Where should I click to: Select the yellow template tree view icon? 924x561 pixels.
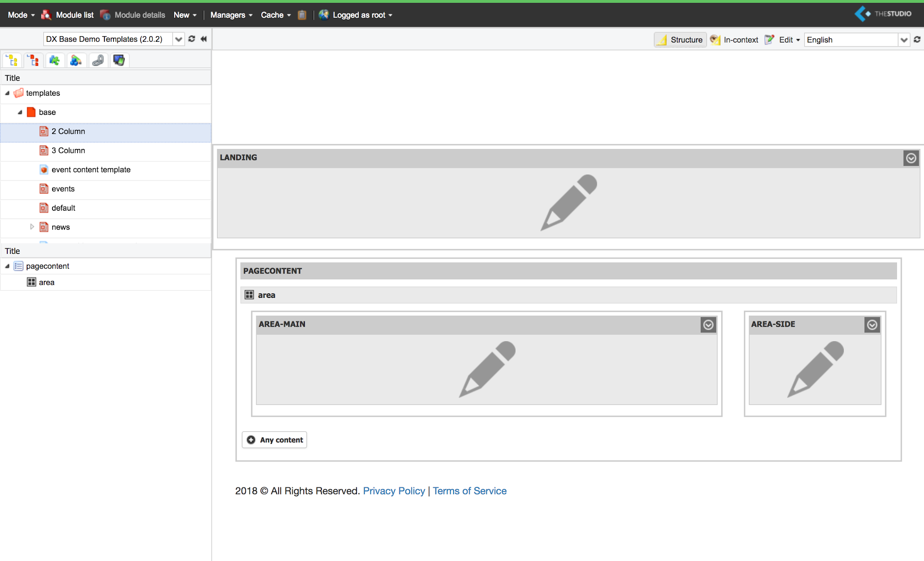11,60
